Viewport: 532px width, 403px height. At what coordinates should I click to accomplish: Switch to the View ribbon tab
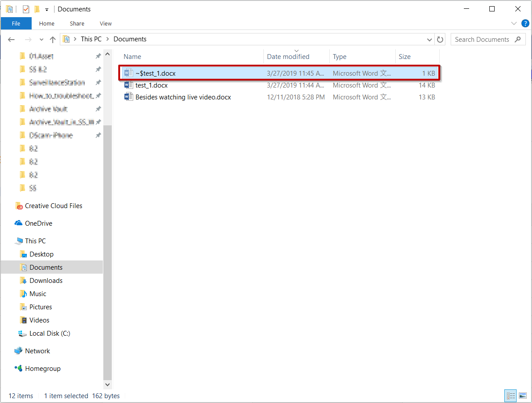(x=106, y=24)
